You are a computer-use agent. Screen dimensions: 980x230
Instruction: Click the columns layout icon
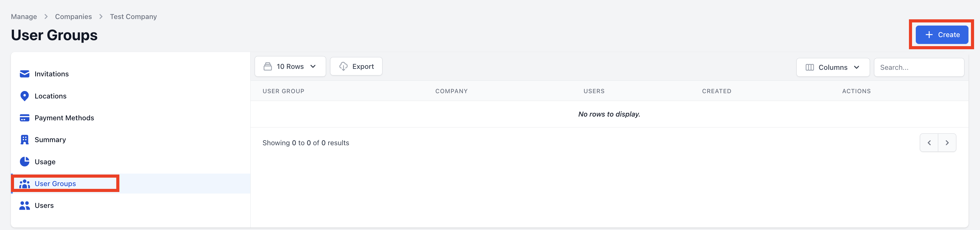pos(809,67)
